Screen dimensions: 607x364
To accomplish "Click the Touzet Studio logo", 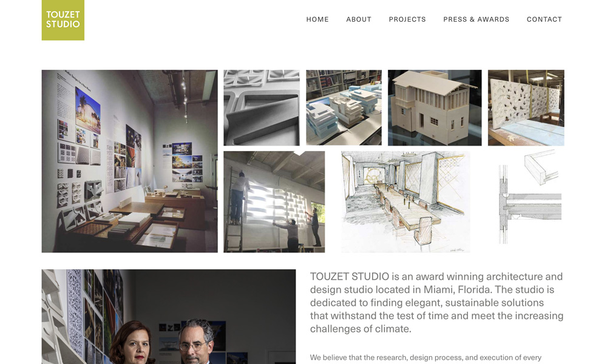I will (x=63, y=20).
